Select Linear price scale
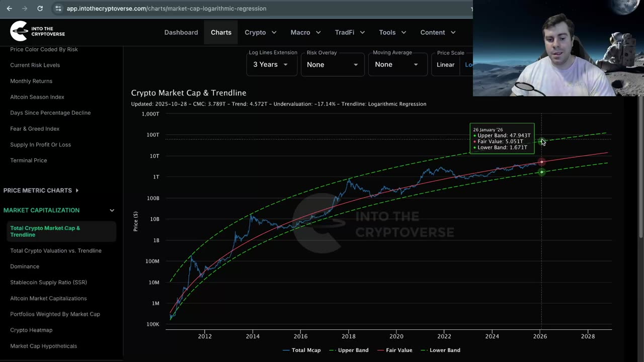Viewport: 644px width, 362px height. 445,65
